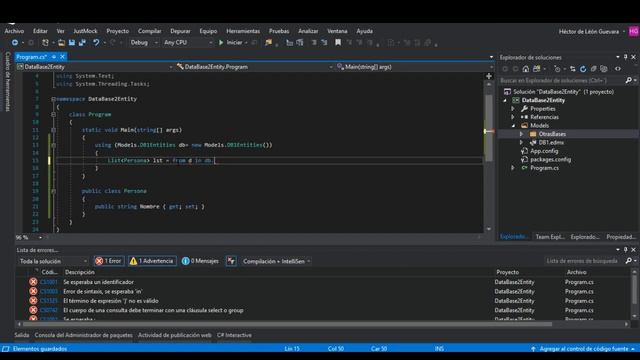Collapse the Models folder node
Image resolution: width=640 pixels, height=360 pixels.
pyautogui.click(x=513, y=126)
